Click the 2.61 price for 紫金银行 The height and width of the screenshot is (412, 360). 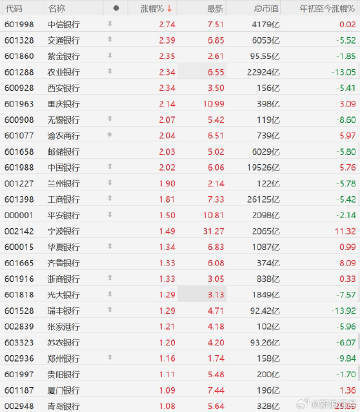click(216, 56)
